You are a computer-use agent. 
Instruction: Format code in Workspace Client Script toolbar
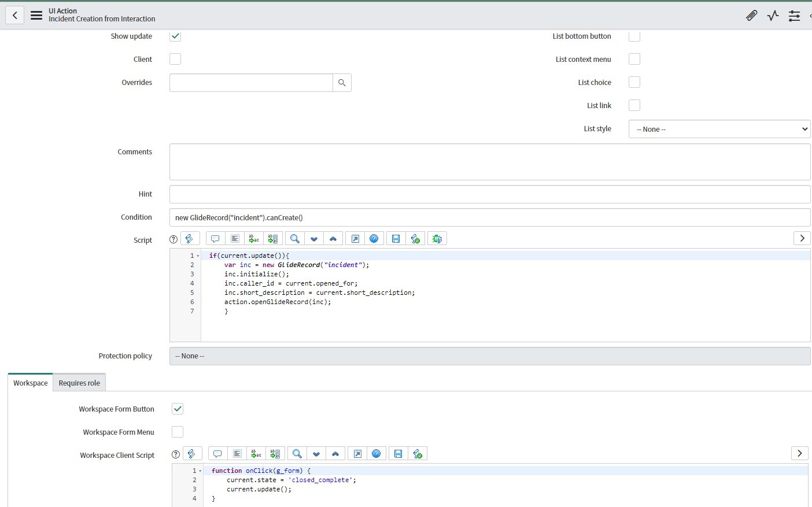click(x=237, y=454)
